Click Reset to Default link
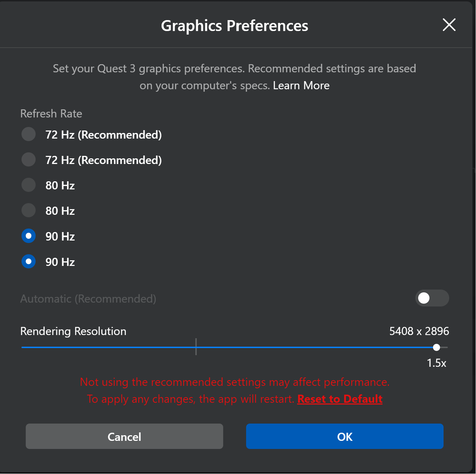Image resolution: width=476 pixels, height=474 pixels. (x=340, y=399)
